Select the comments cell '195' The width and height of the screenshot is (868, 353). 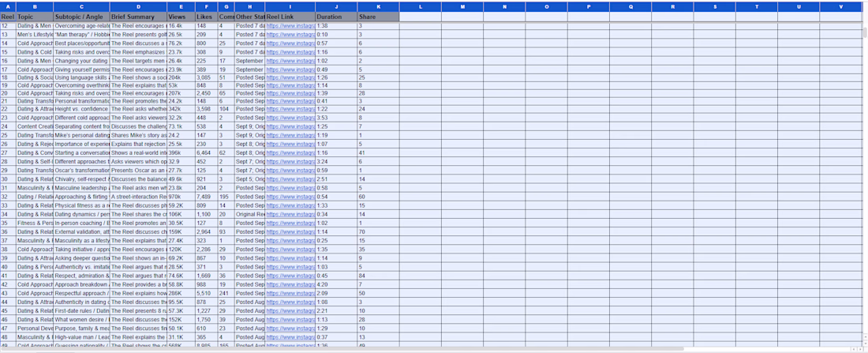click(226, 197)
